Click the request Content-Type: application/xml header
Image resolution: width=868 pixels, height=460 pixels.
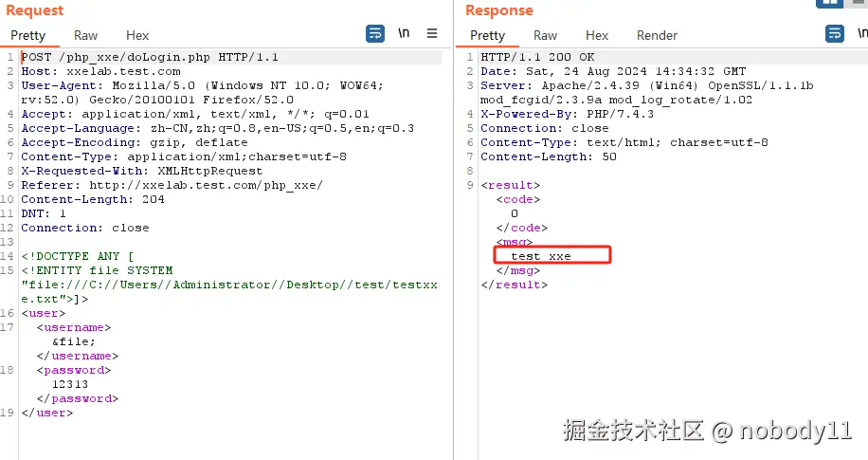[184, 156]
